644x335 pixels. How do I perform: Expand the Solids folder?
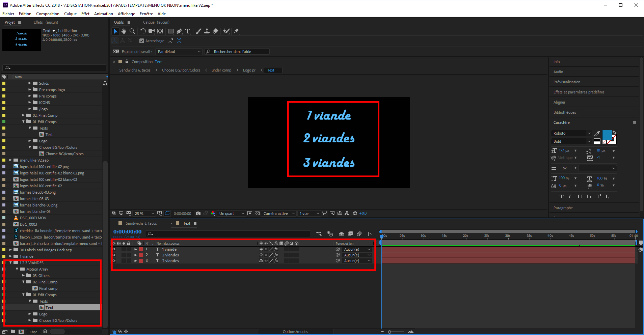click(x=30, y=83)
